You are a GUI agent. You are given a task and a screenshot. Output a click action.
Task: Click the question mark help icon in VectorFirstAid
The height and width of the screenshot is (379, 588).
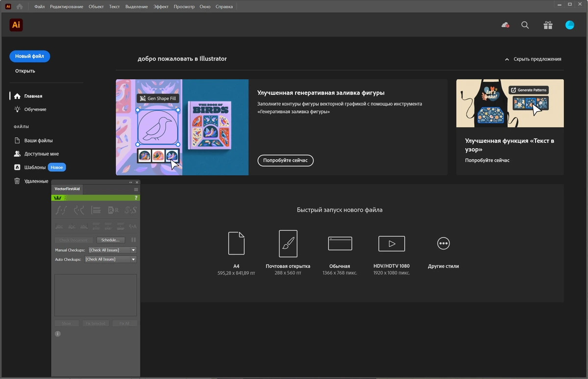coord(136,198)
